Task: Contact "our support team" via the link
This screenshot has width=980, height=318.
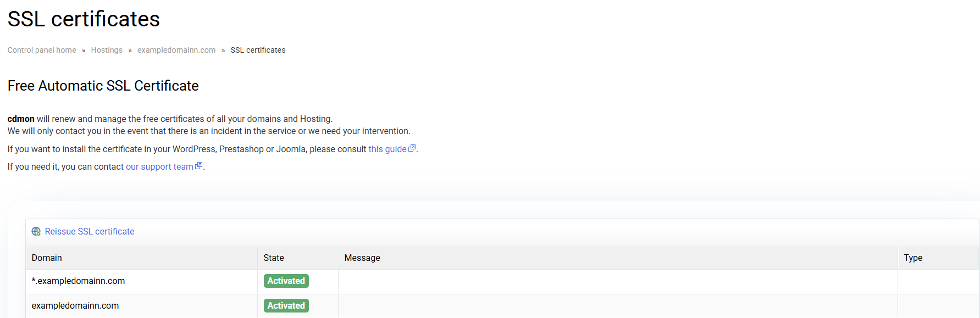Action: tap(159, 167)
